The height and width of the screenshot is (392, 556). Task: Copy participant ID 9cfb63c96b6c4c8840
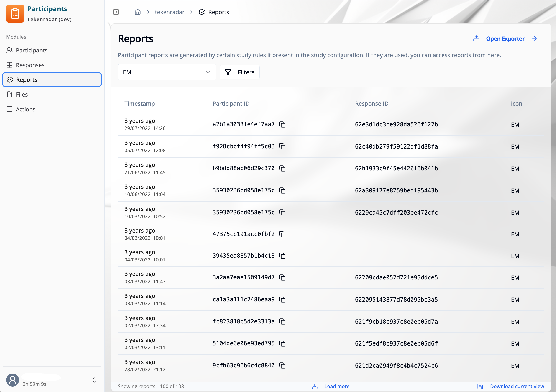[282, 366]
